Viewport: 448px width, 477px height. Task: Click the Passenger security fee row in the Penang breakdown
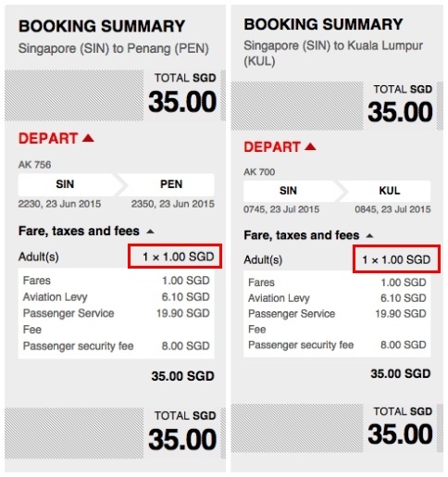(117, 346)
